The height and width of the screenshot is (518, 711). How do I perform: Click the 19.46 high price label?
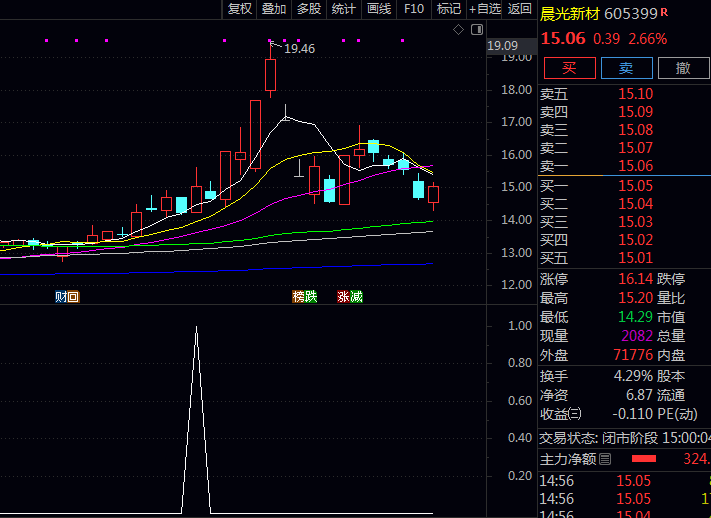point(299,49)
